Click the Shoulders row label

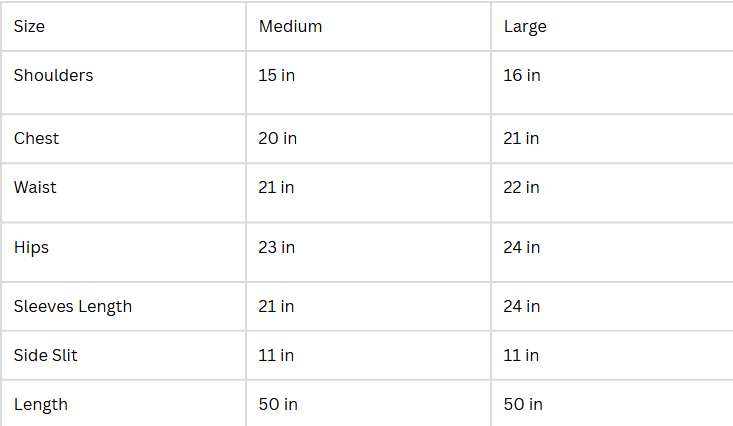tap(53, 75)
